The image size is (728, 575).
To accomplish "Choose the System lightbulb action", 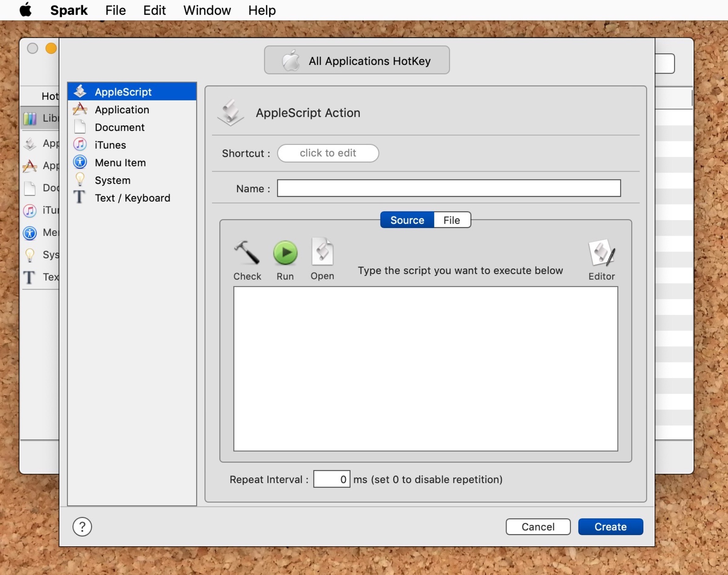I will point(112,180).
